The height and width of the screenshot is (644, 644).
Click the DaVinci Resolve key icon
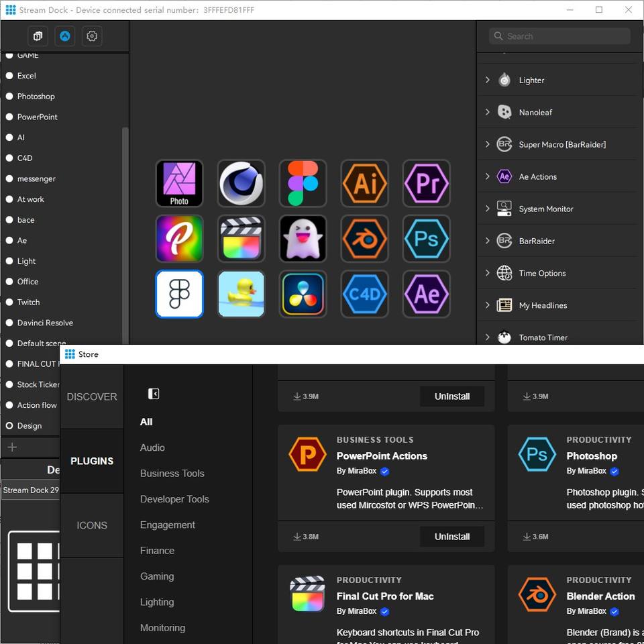click(303, 294)
